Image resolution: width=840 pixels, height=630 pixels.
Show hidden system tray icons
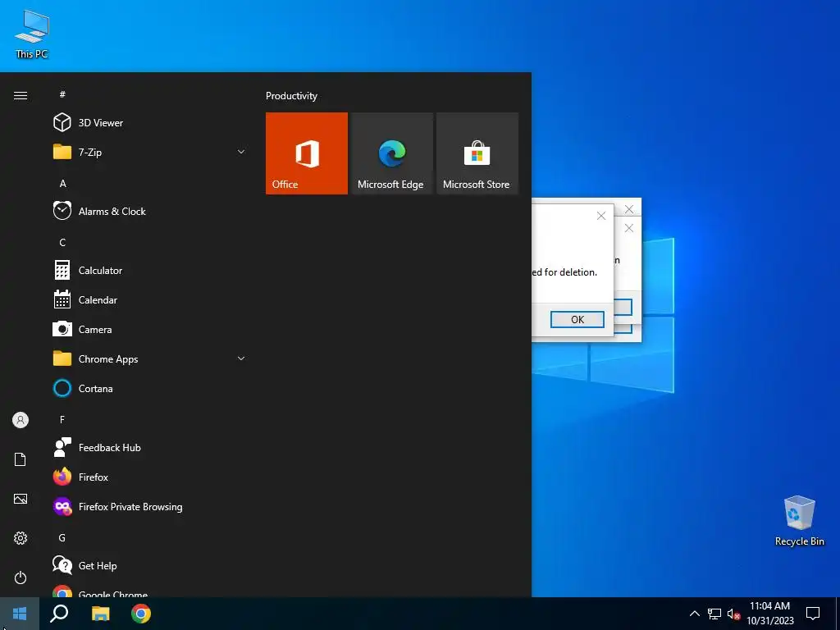694,614
